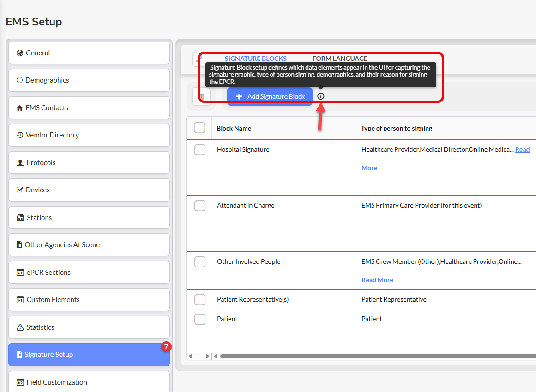Click the right scroll arrow under table
The height and width of the screenshot is (392, 536).
[207, 356]
